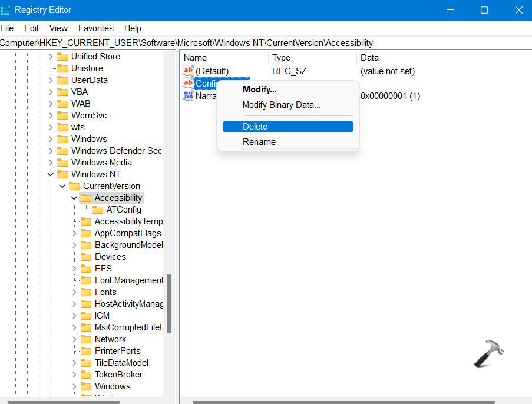Click the Accessibility folder icon

pyautogui.click(x=86, y=198)
